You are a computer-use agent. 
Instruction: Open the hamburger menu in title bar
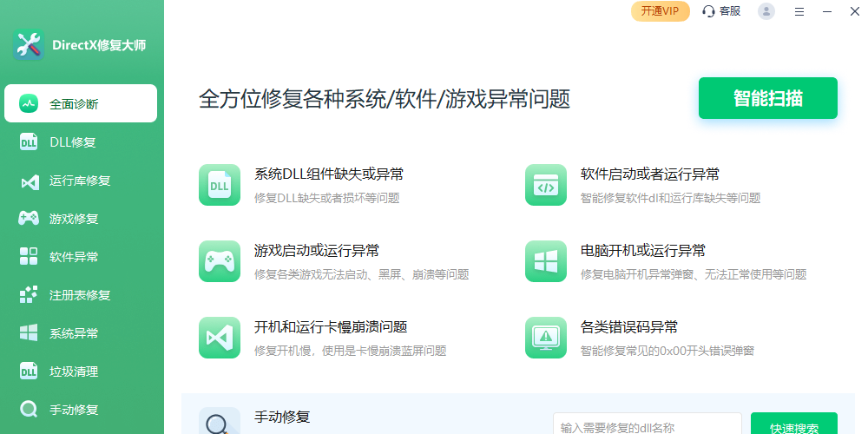pos(799,11)
